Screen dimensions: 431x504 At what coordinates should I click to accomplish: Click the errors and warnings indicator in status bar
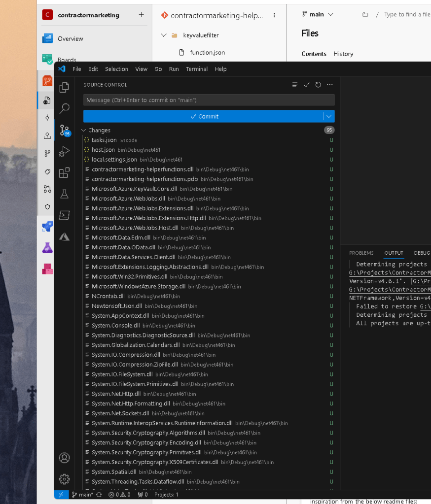click(x=119, y=495)
